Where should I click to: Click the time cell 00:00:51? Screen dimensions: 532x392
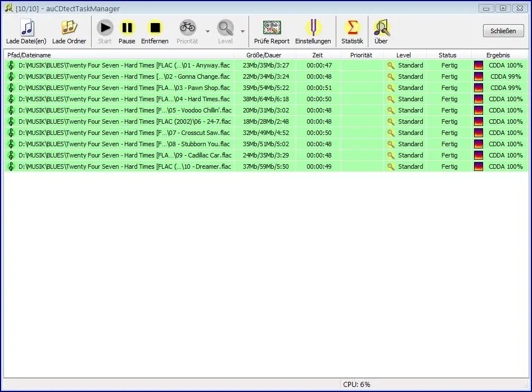(319, 88)
